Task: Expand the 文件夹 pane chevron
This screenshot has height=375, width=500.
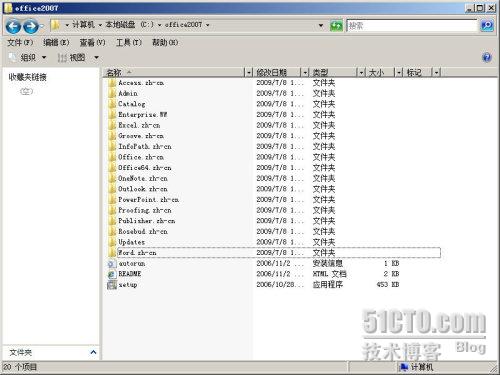Action: pos(93,352)
